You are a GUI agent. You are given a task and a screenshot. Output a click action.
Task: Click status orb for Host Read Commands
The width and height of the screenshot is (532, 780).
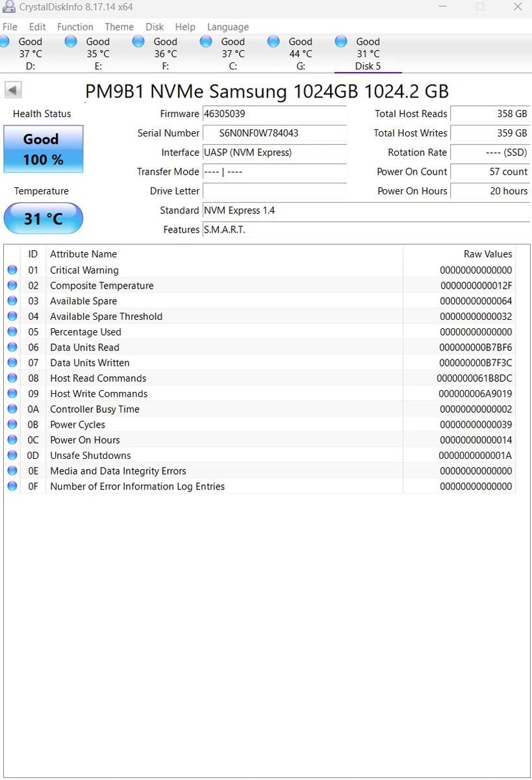[12, 378]
